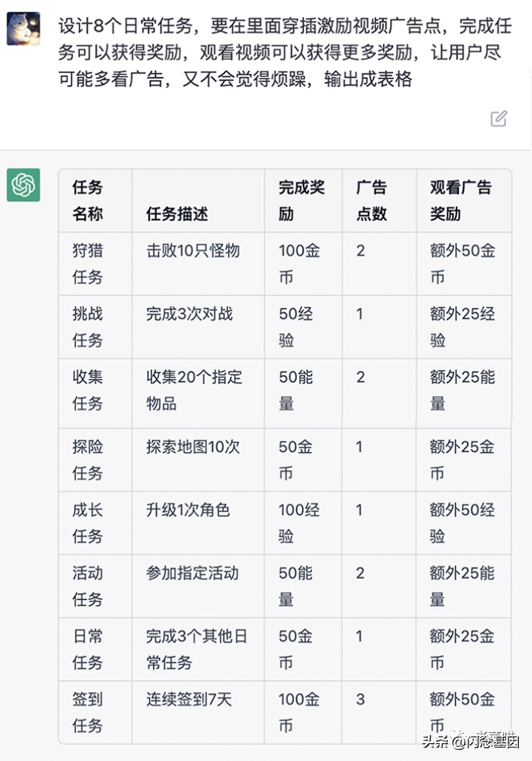The width and height of the screenshot is (532, 761).
Task: Click the 连续签到7天 description cell
Action: pyautogui.click(x=189, y=699)
